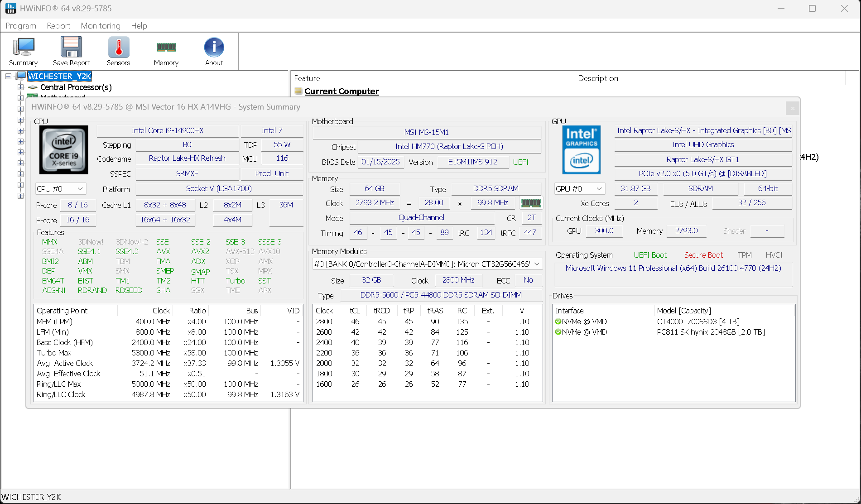Click the Central Processor(s) chip icon
The image size is (861, 504).
tap(33, 87)
